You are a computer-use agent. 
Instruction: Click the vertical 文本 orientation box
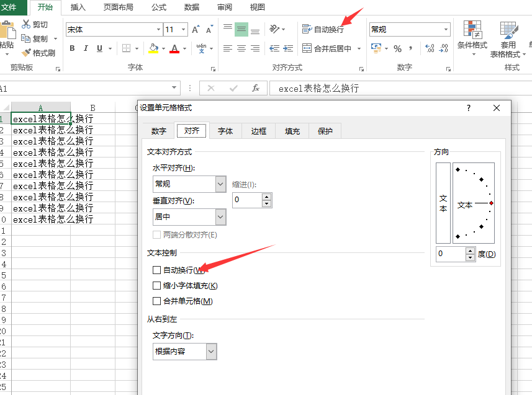(443, 203)
